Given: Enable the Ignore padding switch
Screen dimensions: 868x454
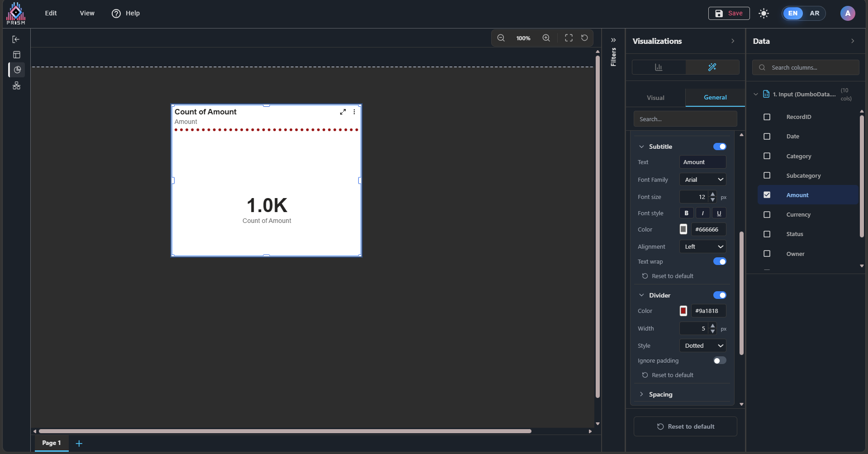Looking at the screenshot, I should point(719,360).
